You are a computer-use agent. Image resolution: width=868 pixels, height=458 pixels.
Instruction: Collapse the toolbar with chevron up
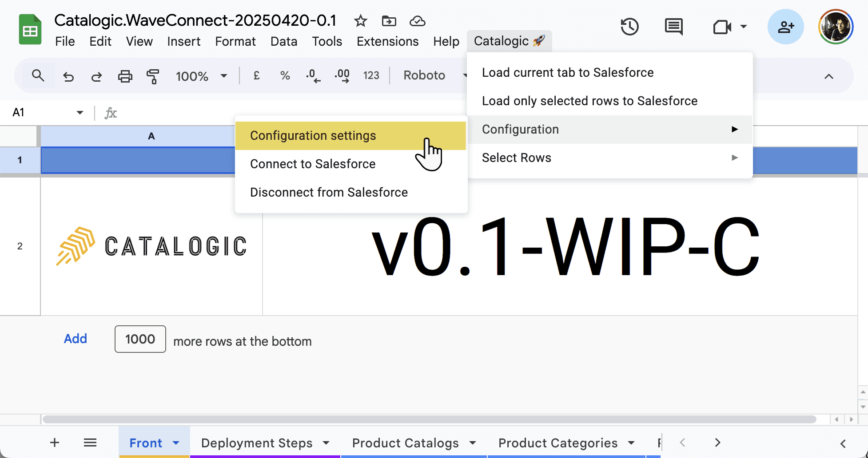828,76
